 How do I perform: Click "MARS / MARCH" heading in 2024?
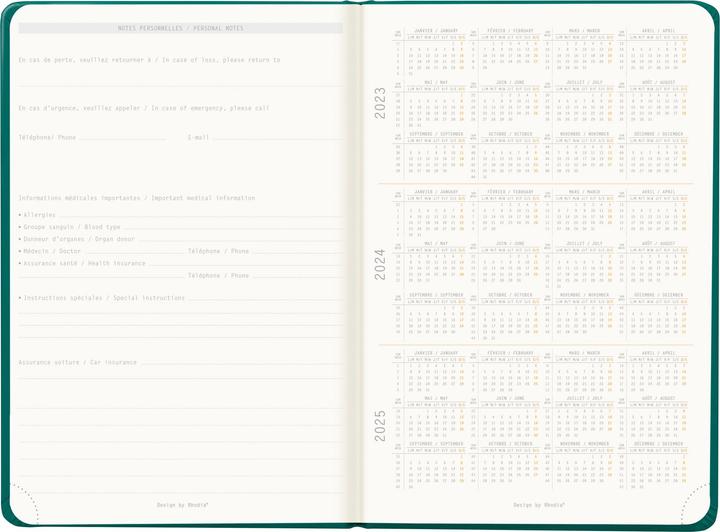click(584, 192)
